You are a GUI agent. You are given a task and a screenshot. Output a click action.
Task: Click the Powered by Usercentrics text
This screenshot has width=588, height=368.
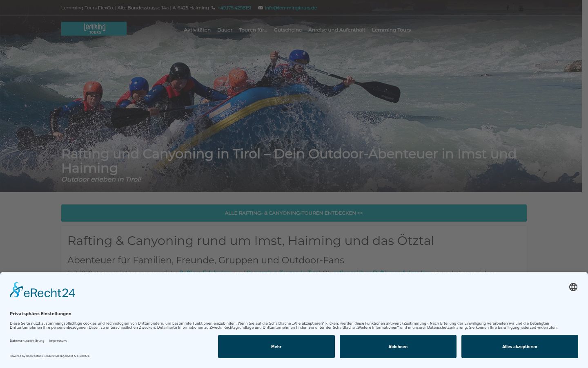(49, 356)
